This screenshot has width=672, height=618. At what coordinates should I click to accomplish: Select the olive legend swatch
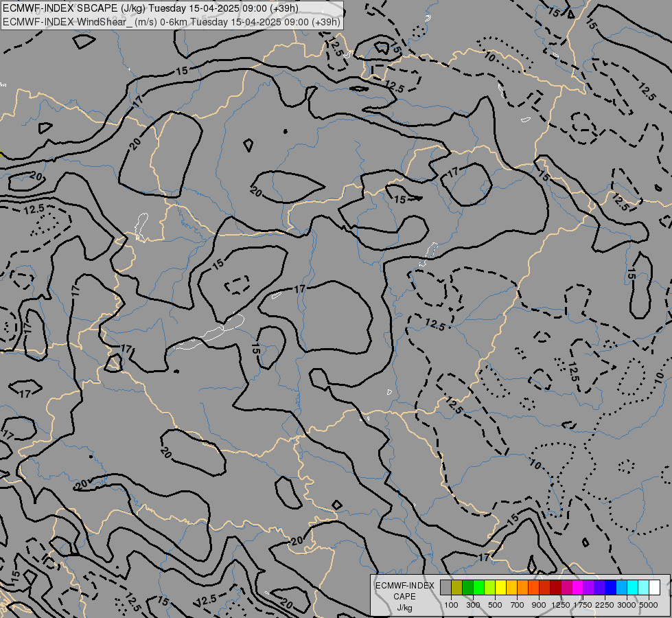point(457,587)
